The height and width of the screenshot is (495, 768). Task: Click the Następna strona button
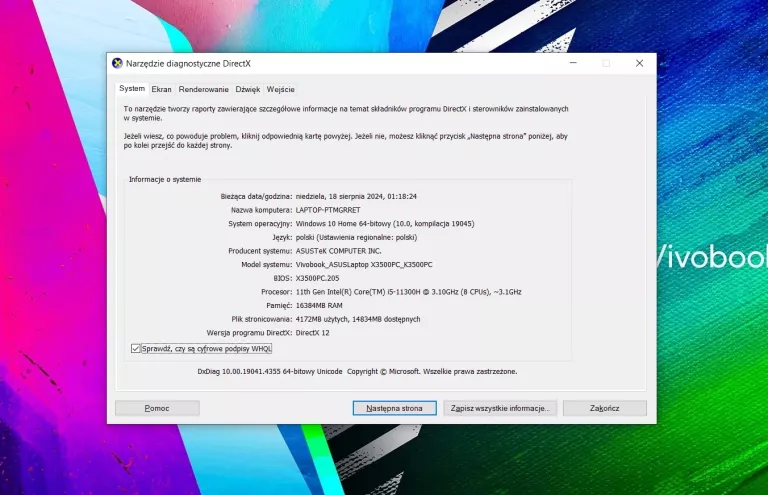[x=394, y=408]
